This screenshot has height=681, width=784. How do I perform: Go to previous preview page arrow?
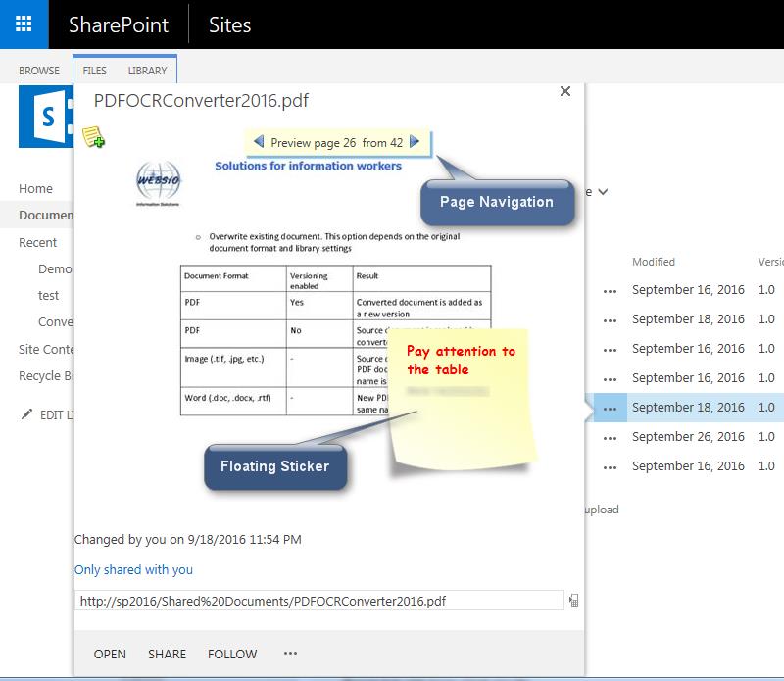point(259,142)
